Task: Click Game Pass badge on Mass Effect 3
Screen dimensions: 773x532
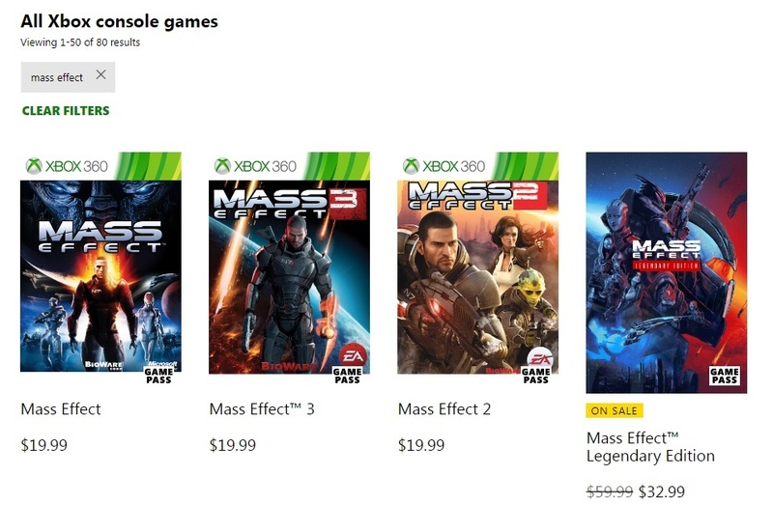Action: pyautogui.click(x=347, y=375)
